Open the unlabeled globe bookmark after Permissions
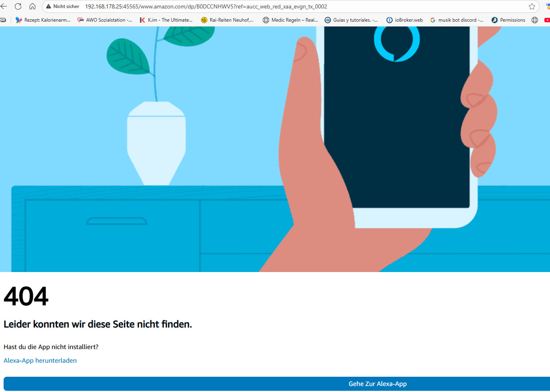 [535, 20]
